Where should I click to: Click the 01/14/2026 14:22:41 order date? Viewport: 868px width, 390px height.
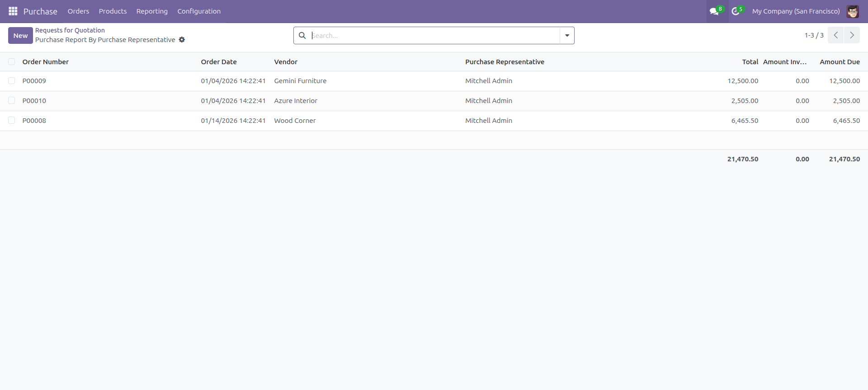233,121
